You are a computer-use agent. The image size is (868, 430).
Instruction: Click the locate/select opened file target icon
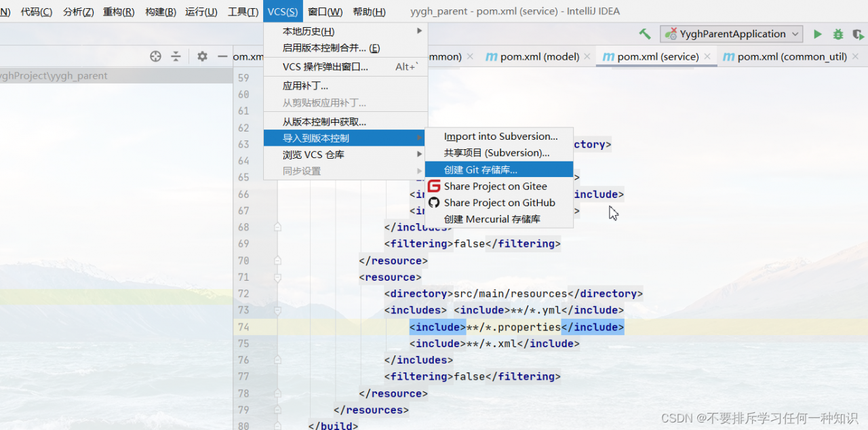[155, 56]
